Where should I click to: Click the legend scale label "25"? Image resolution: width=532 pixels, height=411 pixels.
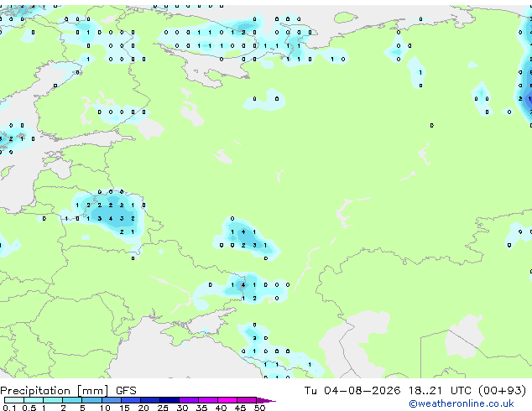163,408
